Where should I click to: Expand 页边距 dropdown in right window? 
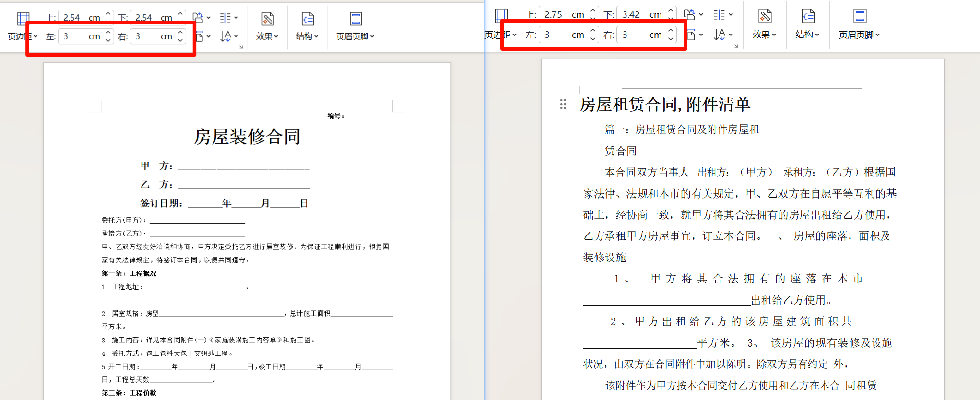pos(514,35)
